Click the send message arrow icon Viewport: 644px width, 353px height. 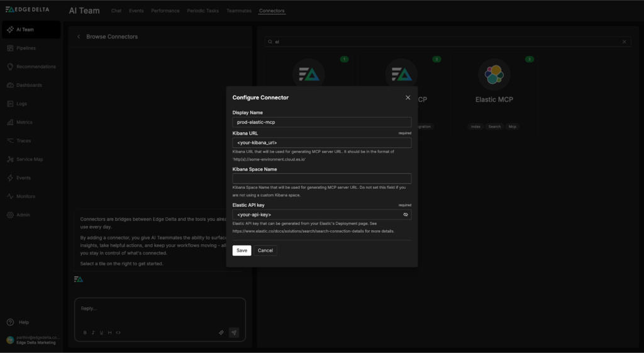[234, 332]
